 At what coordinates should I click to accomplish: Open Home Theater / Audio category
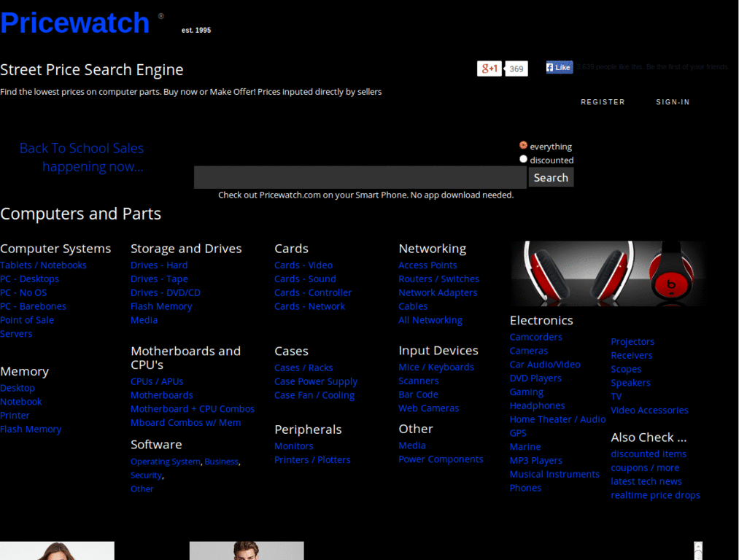(x=558, y=419)
